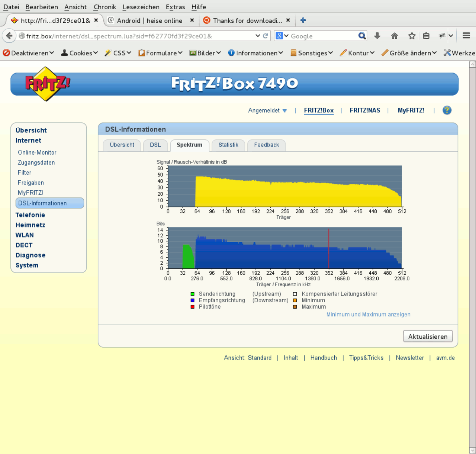Open the avm.de footer link
The height and width of the screenshot is (454, 476).
point(446,358)
